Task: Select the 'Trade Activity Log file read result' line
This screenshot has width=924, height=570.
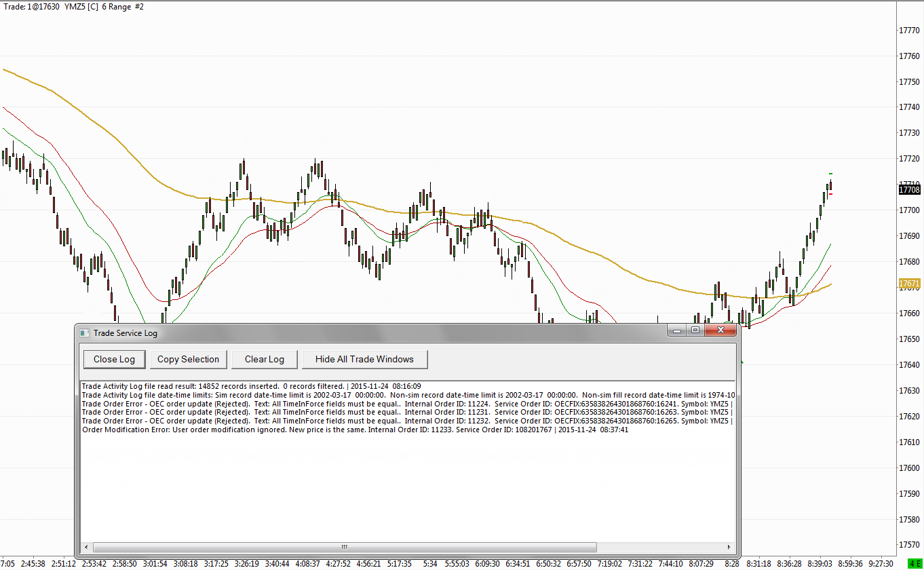Action: pos(251,386)
